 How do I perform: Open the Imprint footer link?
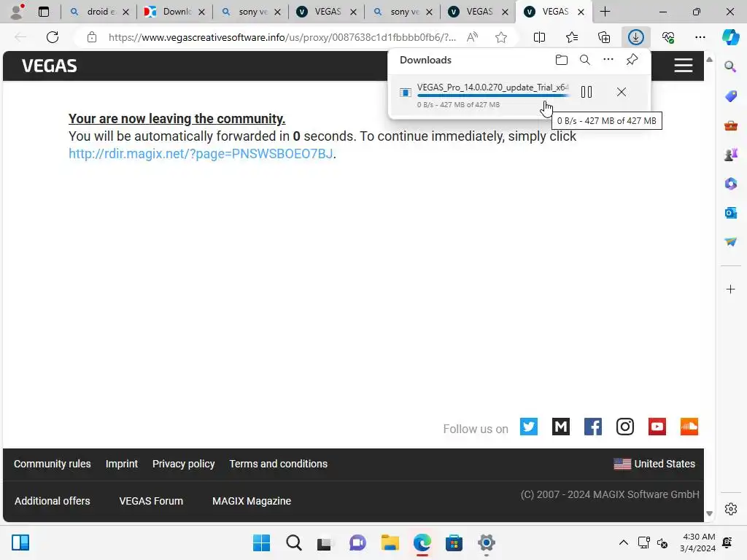[122, 464]
